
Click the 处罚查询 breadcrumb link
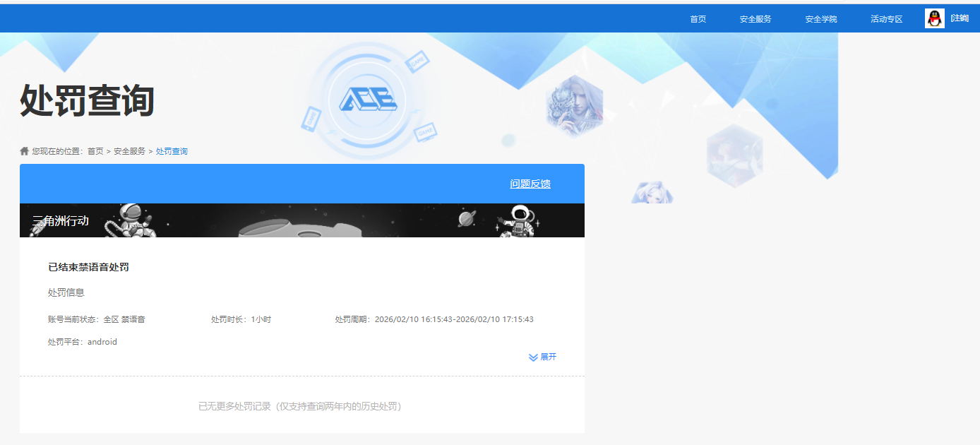172,150
